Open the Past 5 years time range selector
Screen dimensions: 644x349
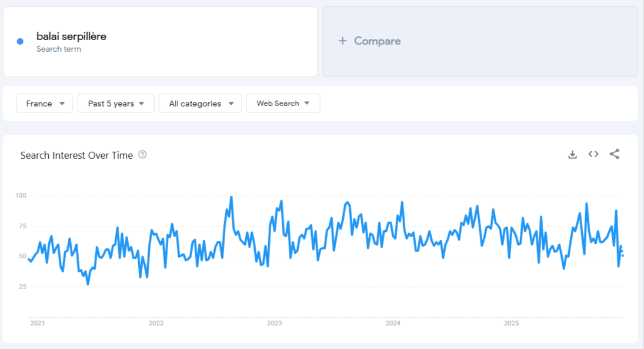pyautogui.click(x=115, y=103)
